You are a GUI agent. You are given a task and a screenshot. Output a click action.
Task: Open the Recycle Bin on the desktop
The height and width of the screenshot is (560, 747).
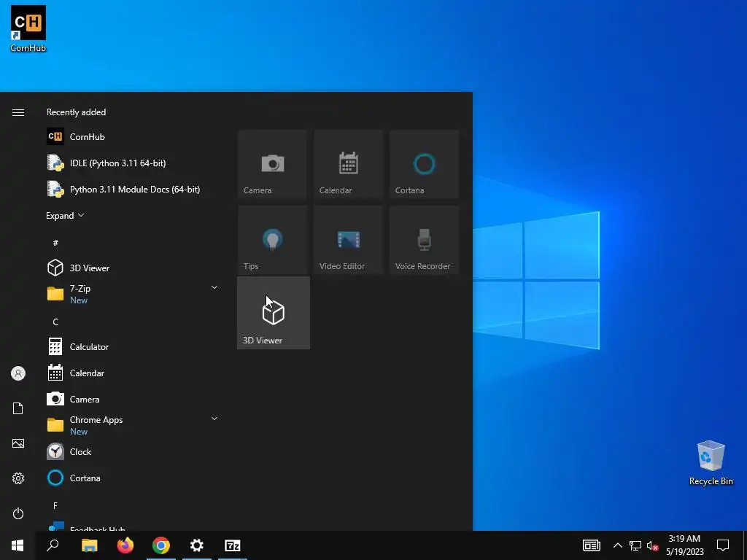(711, 463)
